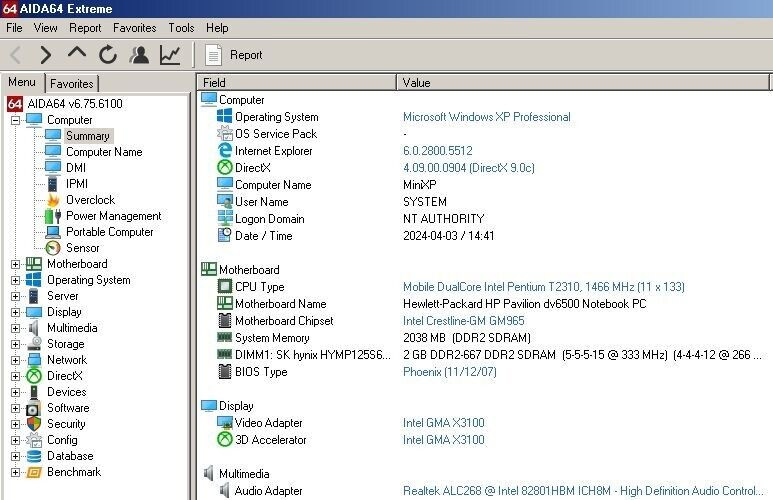Viewport: 773px width, 500px height.
Task: Click the Internet Explorer icon in summary list
Action: pyautogui.click(x=225, y=150)
